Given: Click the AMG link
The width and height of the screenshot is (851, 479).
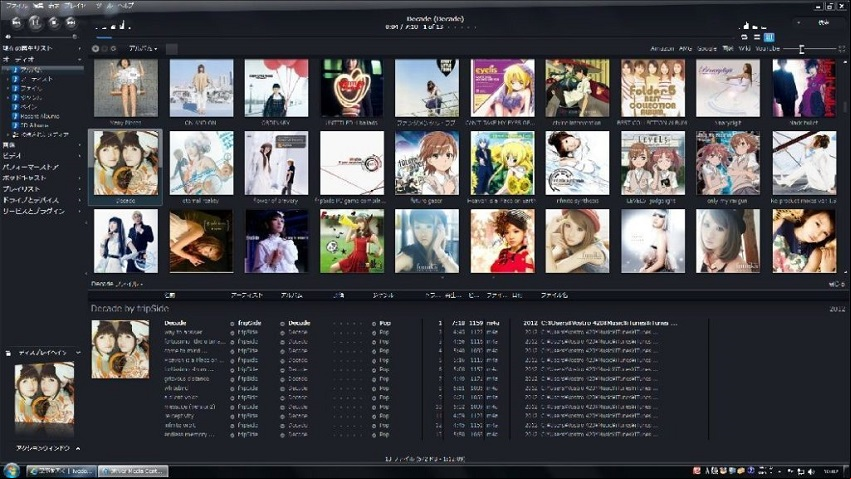Looking at the screenshot, I should click(x=685, y=49).
